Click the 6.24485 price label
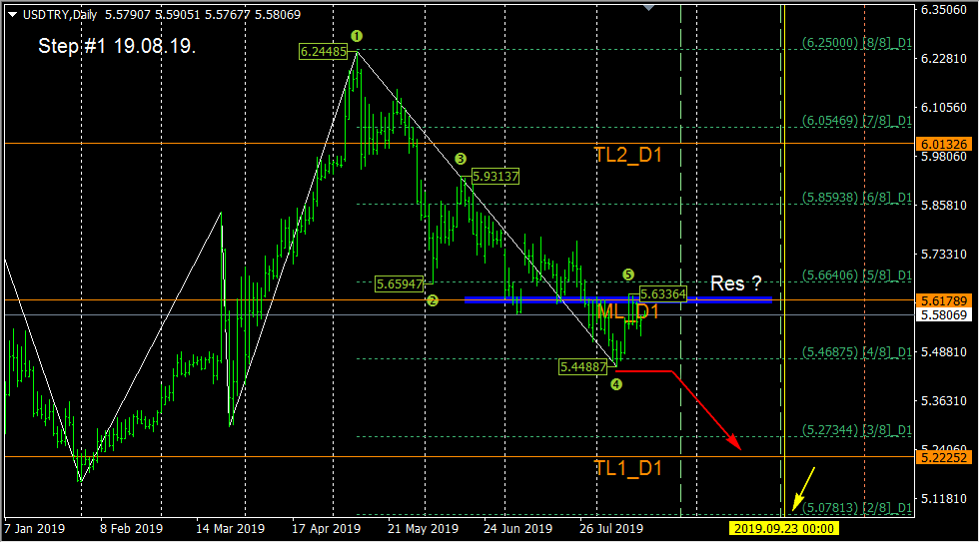This screenshot has height=543, width=980. pos(323,52)
